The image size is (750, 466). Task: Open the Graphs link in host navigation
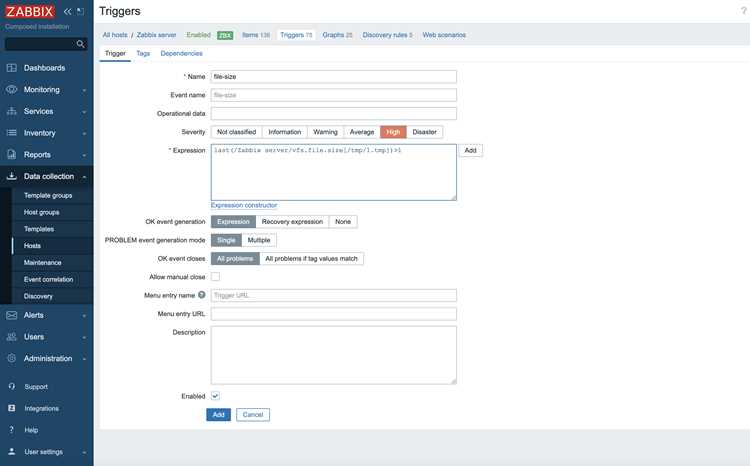[337, 35]
